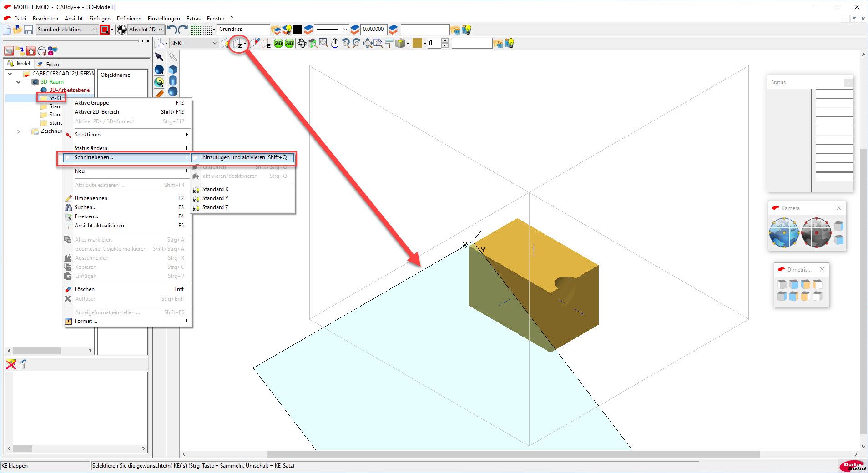Click first cube view in Dimetrie panel

pos(782,284)
